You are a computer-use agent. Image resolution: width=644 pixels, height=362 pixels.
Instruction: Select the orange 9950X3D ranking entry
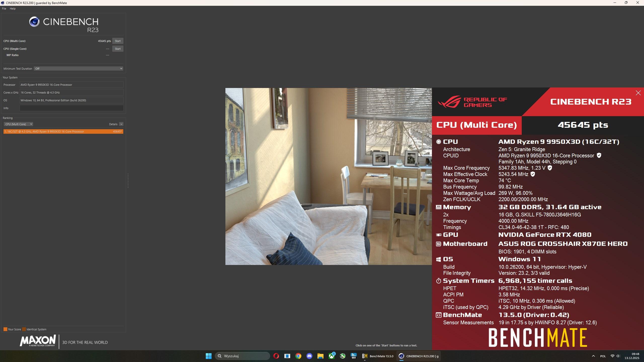click(x=63, y=131)
